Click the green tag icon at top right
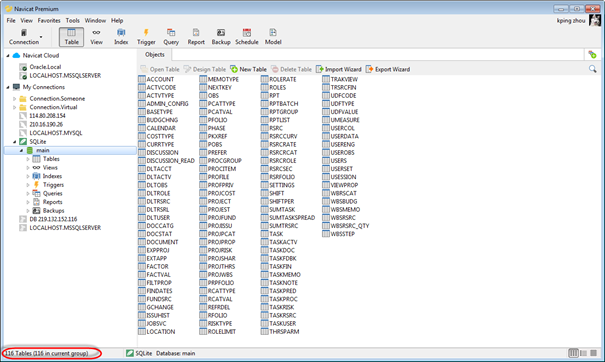This screenshot has width=605, height=362. [592, 55]
